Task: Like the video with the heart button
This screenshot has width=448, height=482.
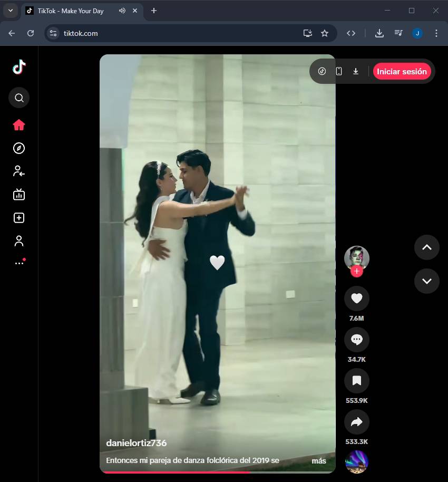Action: tap(356, 299)
